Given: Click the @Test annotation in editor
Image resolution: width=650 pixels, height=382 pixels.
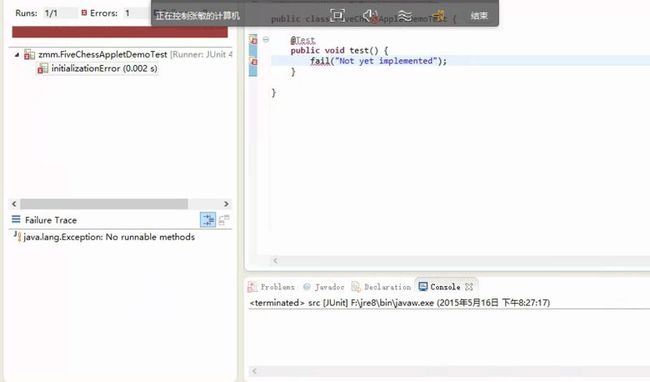Looking at the screenshot, I should tap(303, 40).
